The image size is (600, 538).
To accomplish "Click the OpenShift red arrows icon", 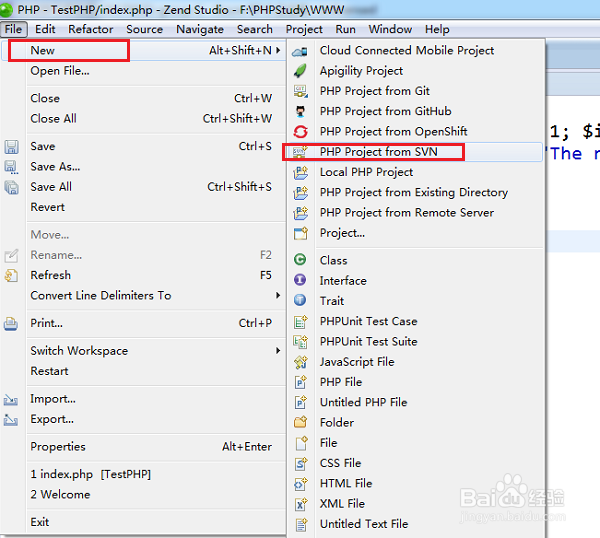I will [300, 132].
